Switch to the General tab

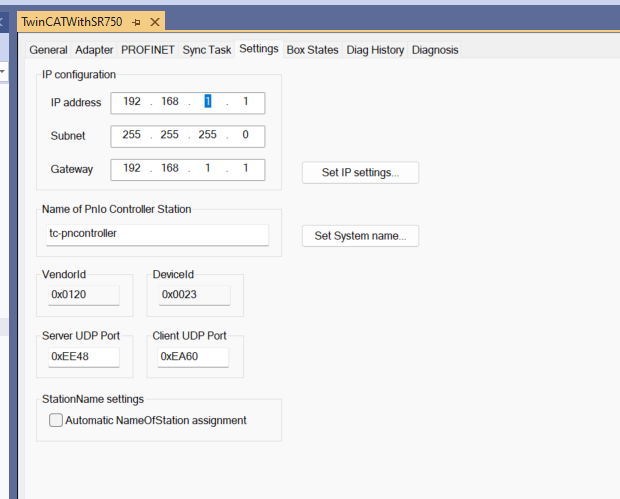click(48, 50)
